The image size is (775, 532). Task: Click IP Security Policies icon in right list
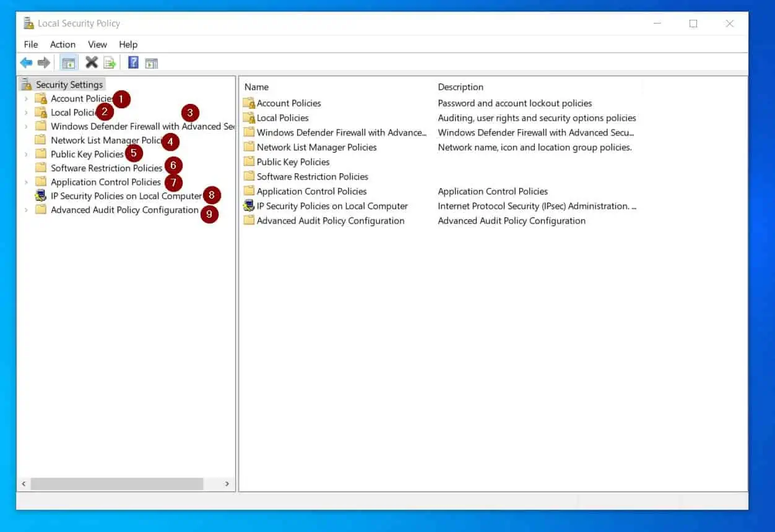tap(249, 206)
